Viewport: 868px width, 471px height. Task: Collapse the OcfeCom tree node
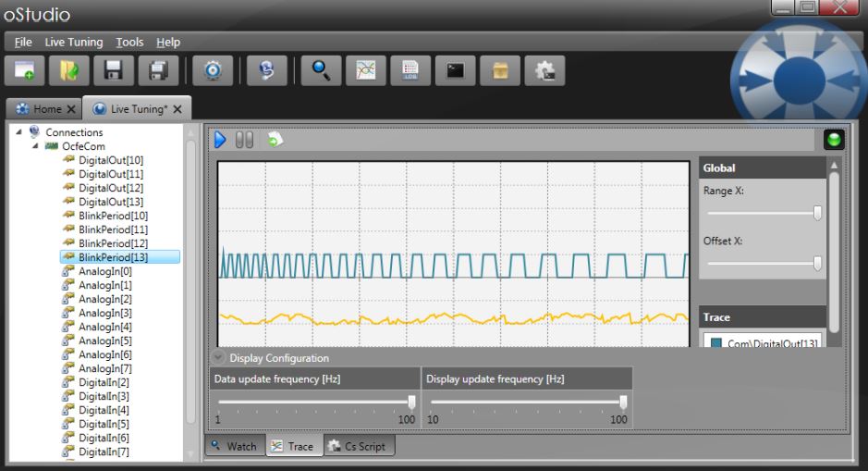(35, 145)
